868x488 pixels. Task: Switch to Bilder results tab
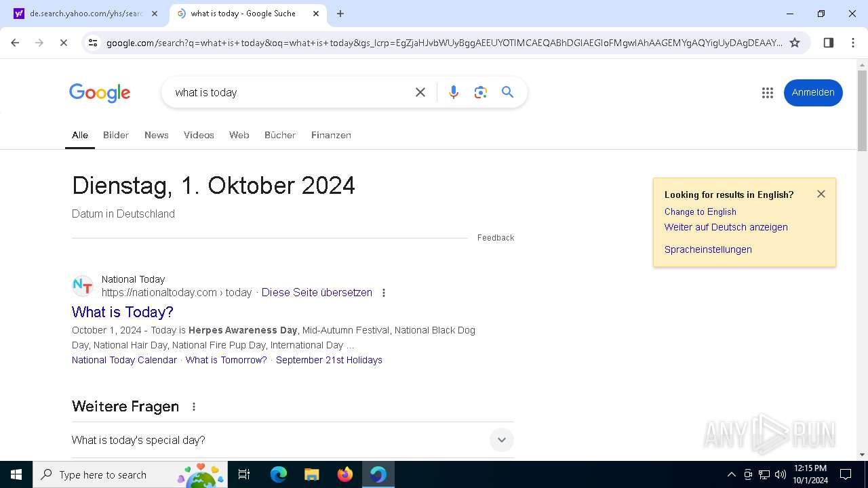coord(116,135)
